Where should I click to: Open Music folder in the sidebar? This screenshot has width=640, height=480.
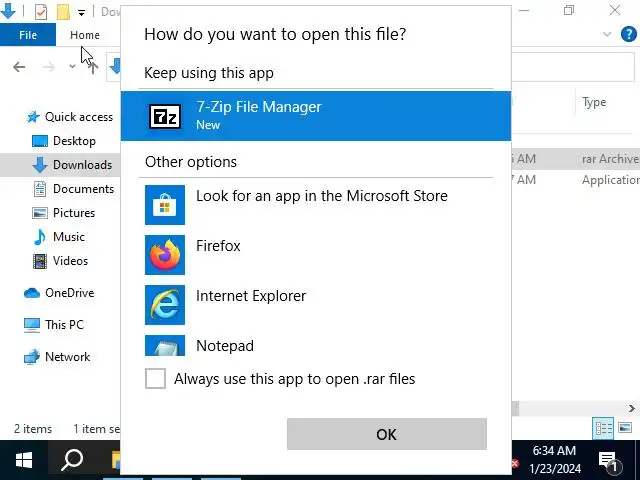point(59,237)
